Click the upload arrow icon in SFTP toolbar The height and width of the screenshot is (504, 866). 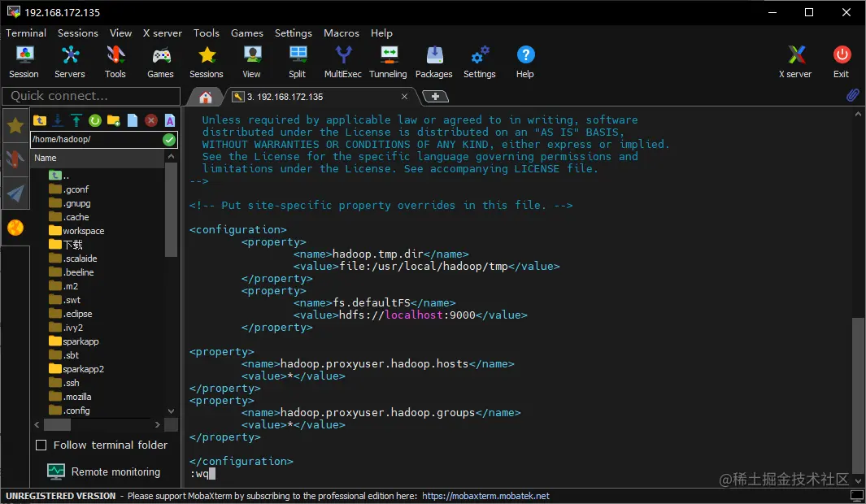[76, 120]
